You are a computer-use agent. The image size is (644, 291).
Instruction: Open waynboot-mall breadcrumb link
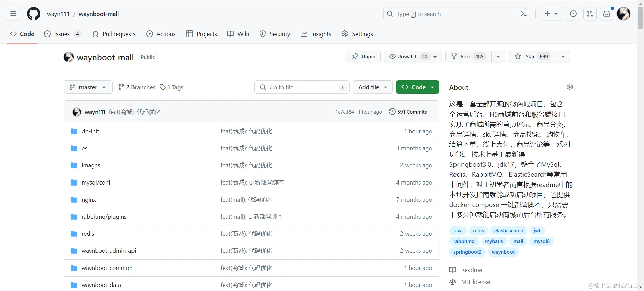(99, 14)
